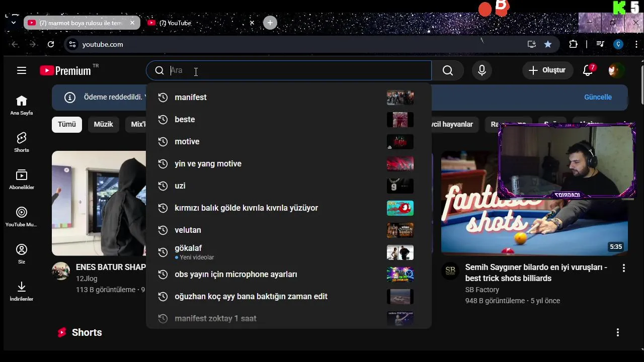Select oğuzhan koç ayy bana suggestion
Viewport: 644px width, 362px height.
[289, 297]
